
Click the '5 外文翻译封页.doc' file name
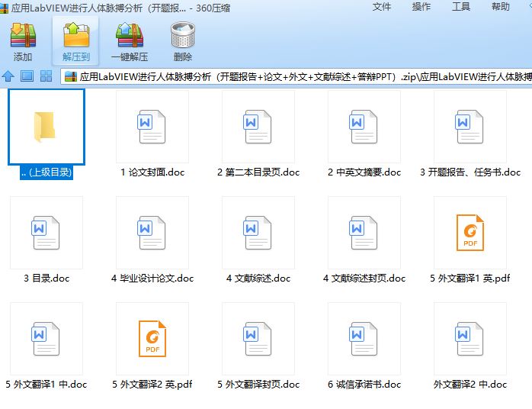[x=258, y=385]
